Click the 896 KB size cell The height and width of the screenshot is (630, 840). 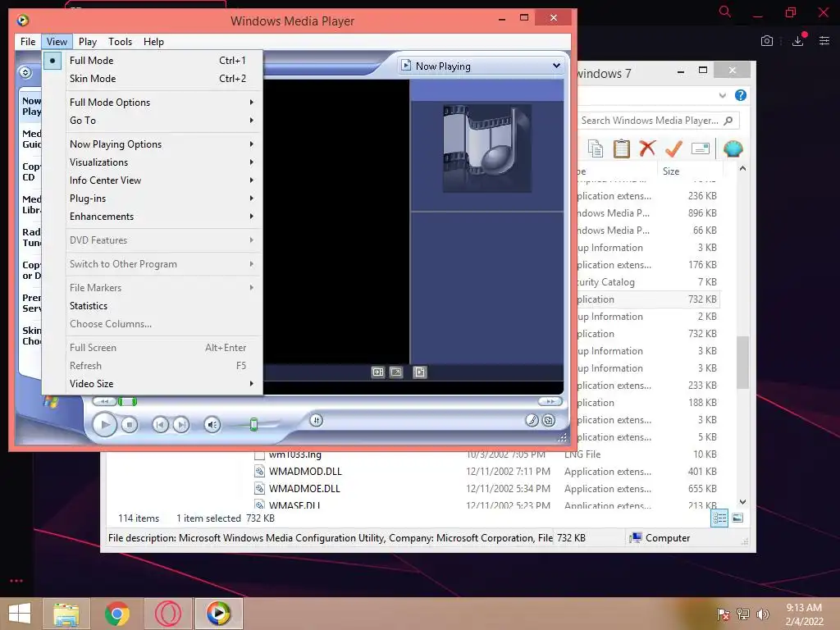coord(702,213)
